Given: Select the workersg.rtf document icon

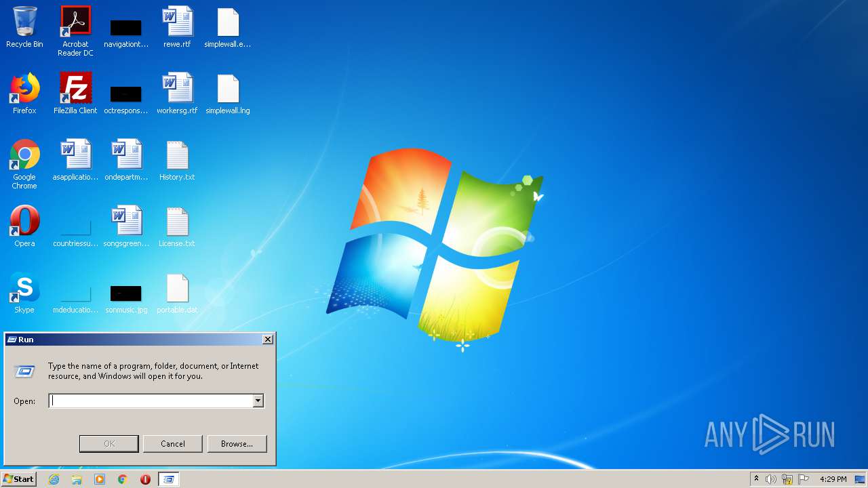Looking at the screenshot, I should [177, 94].
